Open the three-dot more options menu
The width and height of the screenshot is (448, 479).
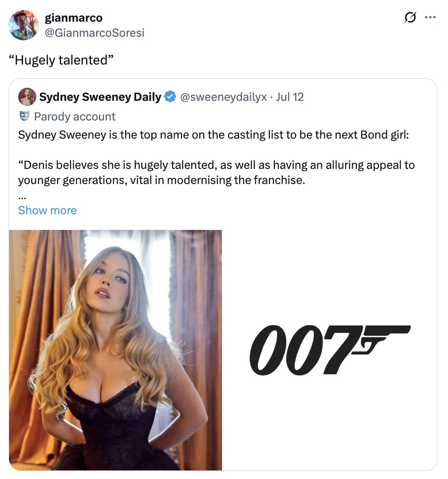(431, 17)
